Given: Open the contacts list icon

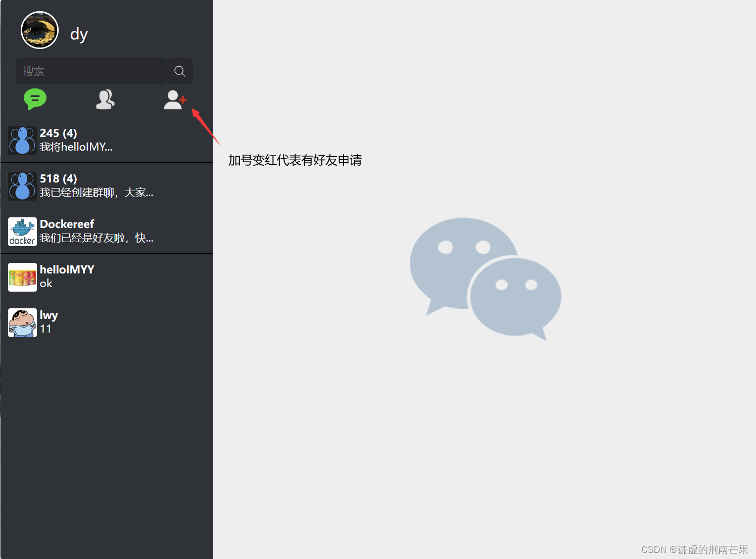Looking at the screenshot, I should click(105, 100).
